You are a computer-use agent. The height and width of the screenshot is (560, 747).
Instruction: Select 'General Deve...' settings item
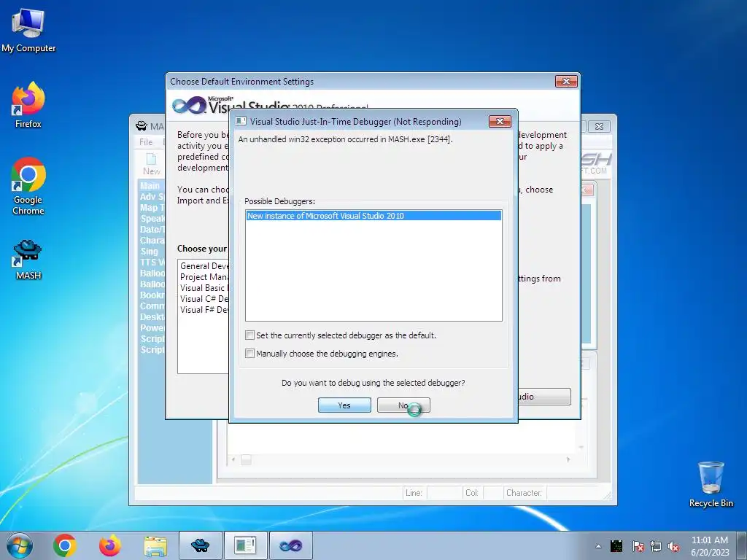coord(204,265)
